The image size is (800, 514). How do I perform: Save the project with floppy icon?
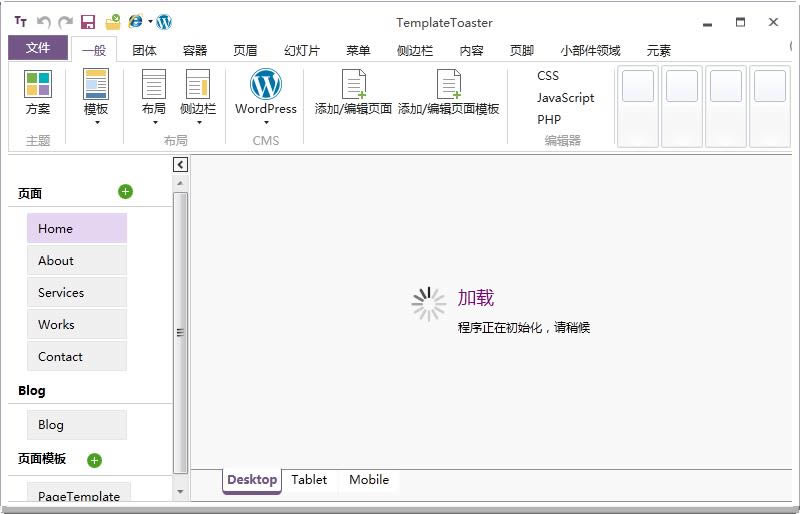[x=88, y=22]
